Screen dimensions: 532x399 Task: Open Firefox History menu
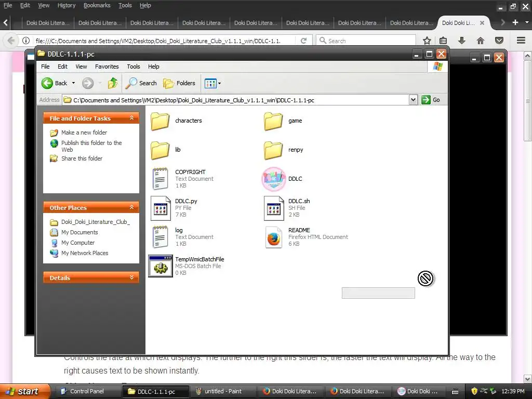click(x=66, y=5)
